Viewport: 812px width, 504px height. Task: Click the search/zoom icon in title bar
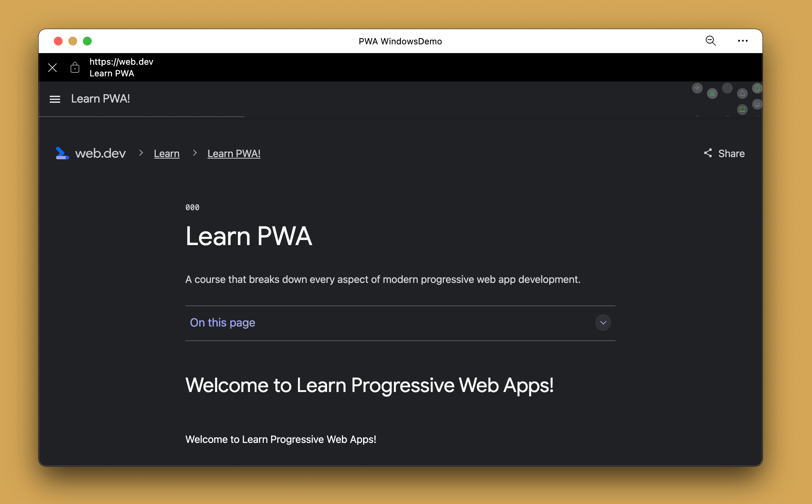tap(710, 41)
